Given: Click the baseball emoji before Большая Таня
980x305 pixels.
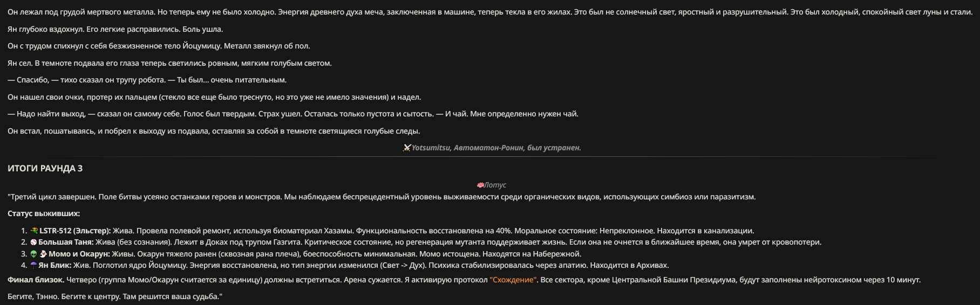Looking at the screenshot, I should tap(33, 242).
